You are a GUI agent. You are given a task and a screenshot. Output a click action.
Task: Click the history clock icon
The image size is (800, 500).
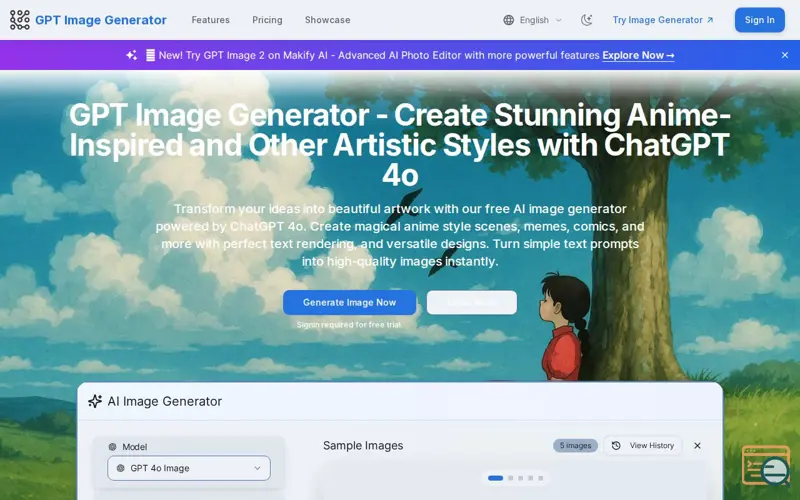(616, 445)
